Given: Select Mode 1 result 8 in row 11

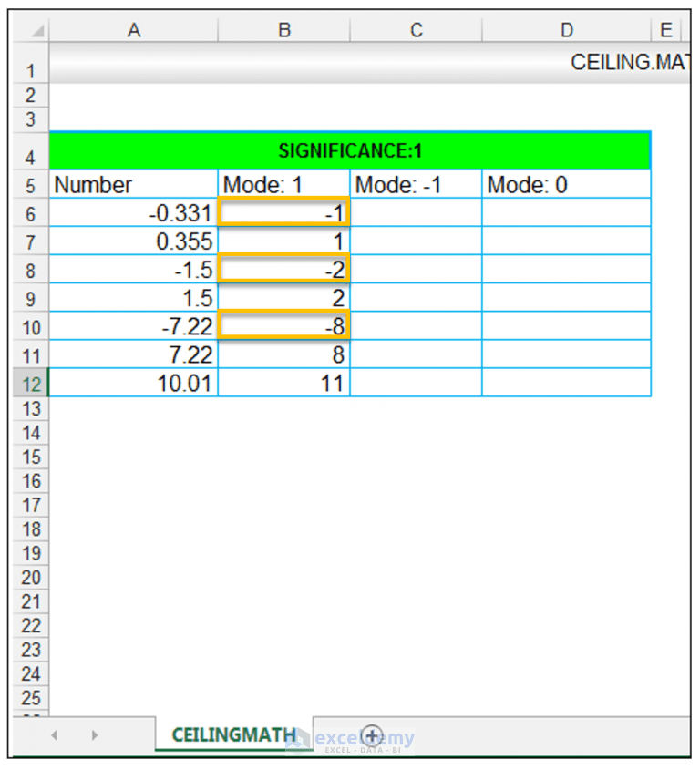Looking at the screenshot, I should (284, 355).
